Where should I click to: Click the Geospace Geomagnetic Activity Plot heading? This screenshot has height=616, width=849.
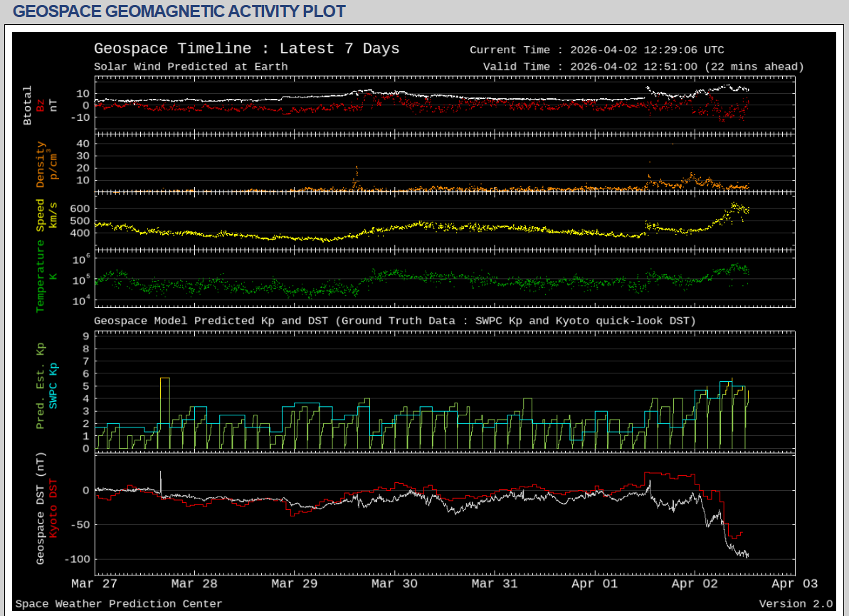179,11
